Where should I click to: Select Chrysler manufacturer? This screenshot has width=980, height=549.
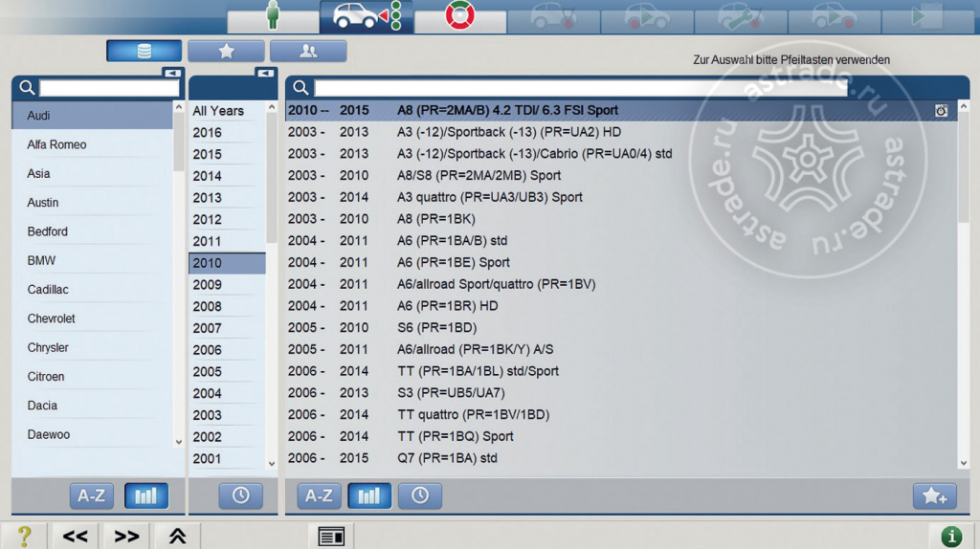pyautogui.click(x=92, y=347)
